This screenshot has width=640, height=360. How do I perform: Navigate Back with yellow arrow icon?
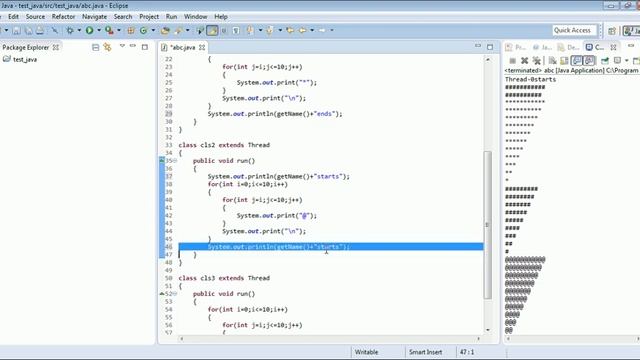click(x=302, y=31)
